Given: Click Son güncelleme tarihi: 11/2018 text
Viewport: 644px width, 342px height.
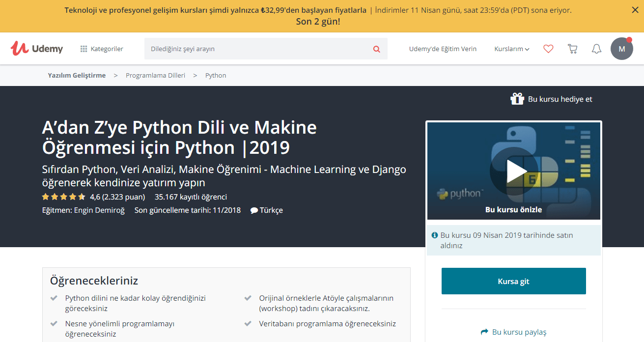Looking at the screenshot, I should point(188,210).
